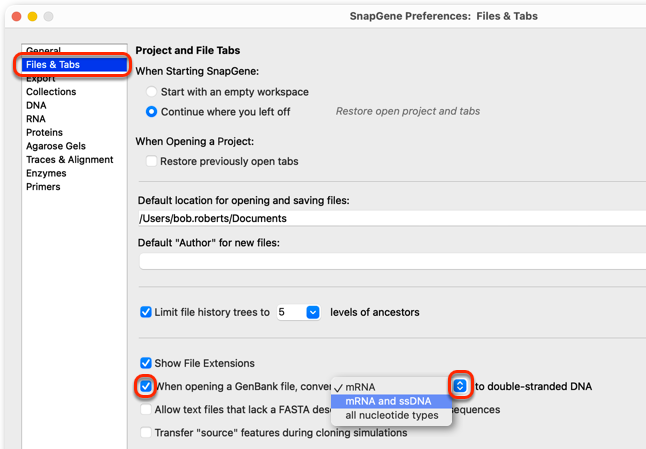Select DNA in the preferences sidebar
Image resolution: width=646 pixels, height=449 pixels.
tap(36, 105)
